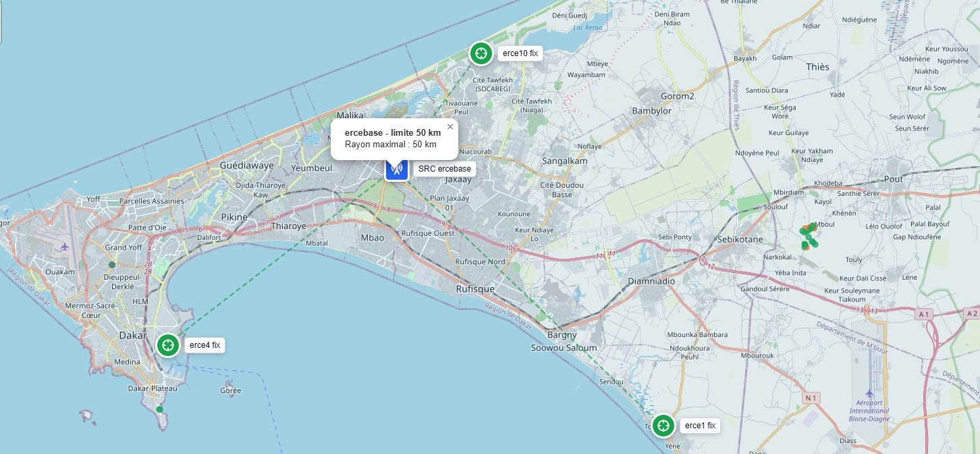Click the "erce4 fix" label
This screenshot has width=980, height=454.
pos(205,345)
